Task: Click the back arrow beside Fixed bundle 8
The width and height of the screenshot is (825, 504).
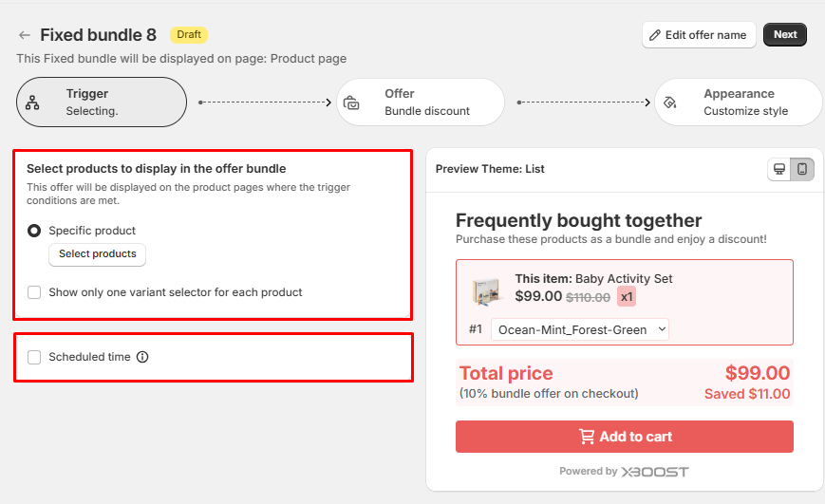Action: point(25,35)
